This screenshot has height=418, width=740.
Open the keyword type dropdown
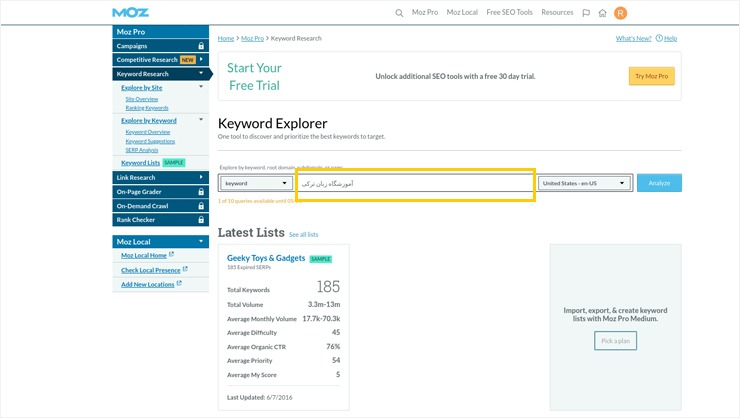(x=255, y=183)
